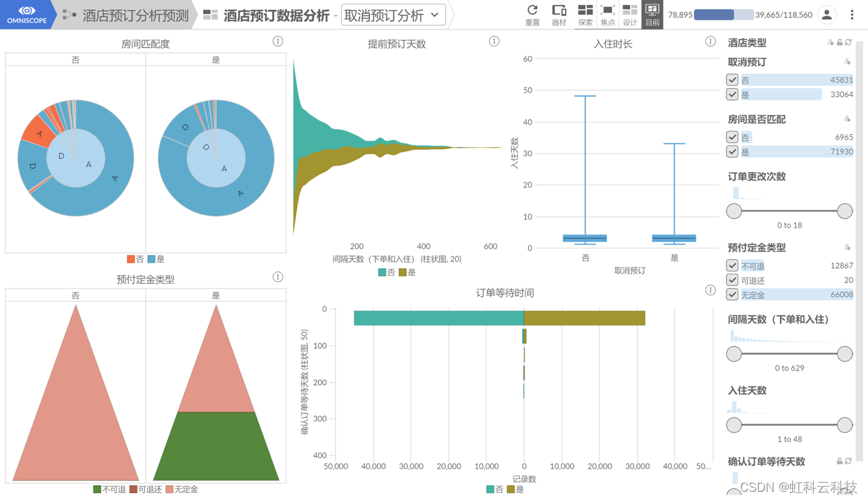Click lock icon on 确认订单等待天数 filter
The width and height of the screenshot is (868, 500).
tap(840, 461)
